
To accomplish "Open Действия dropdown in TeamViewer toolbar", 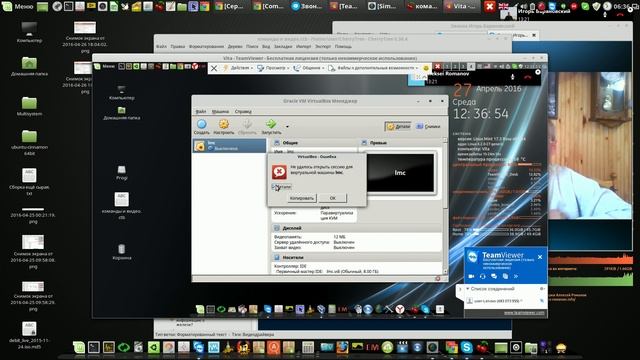I will point(239,68).
